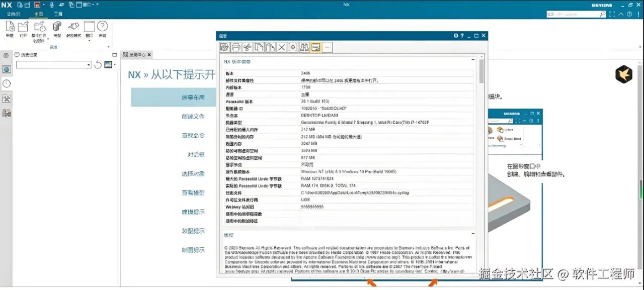This screenshot has height=290, width=644.
Task: Click the Save As icon in Information window toolbar
Action: (224, 47)
